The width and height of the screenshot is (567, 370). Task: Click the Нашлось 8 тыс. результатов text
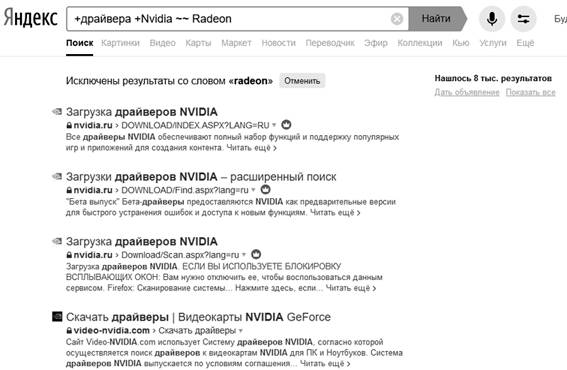coord(493,78)
